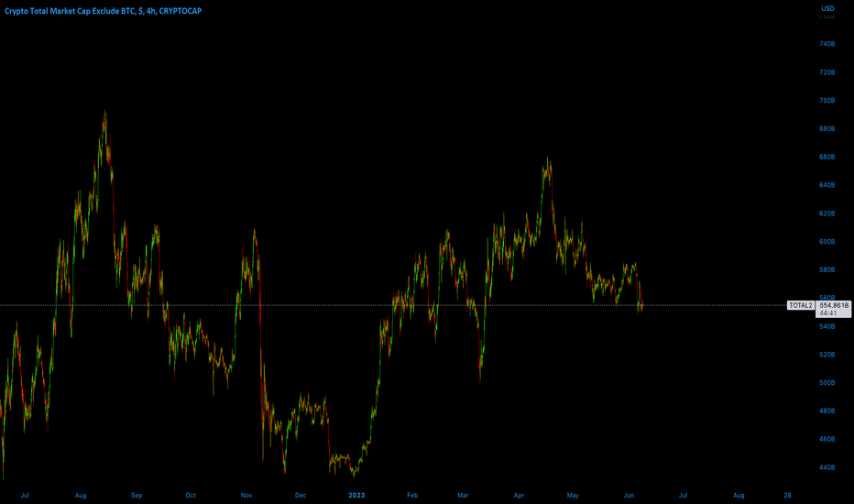Click the 28 date label on time axis
The width and height of the screenshot is (854, 504).
(x=787, y=495)
